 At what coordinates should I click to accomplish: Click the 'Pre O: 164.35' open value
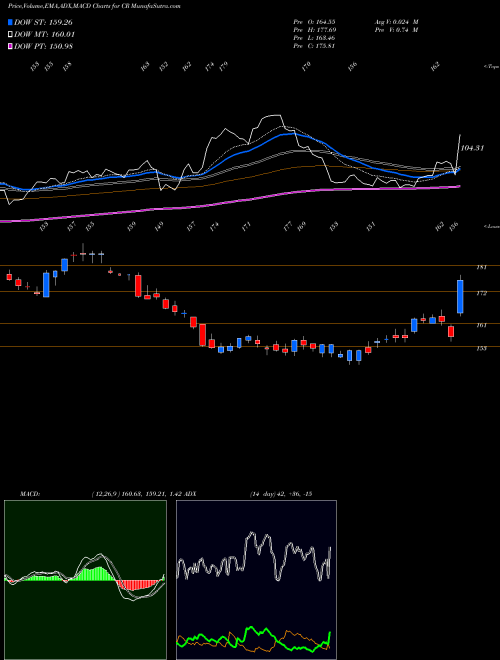pyautogui.click(x=315, y=22)
